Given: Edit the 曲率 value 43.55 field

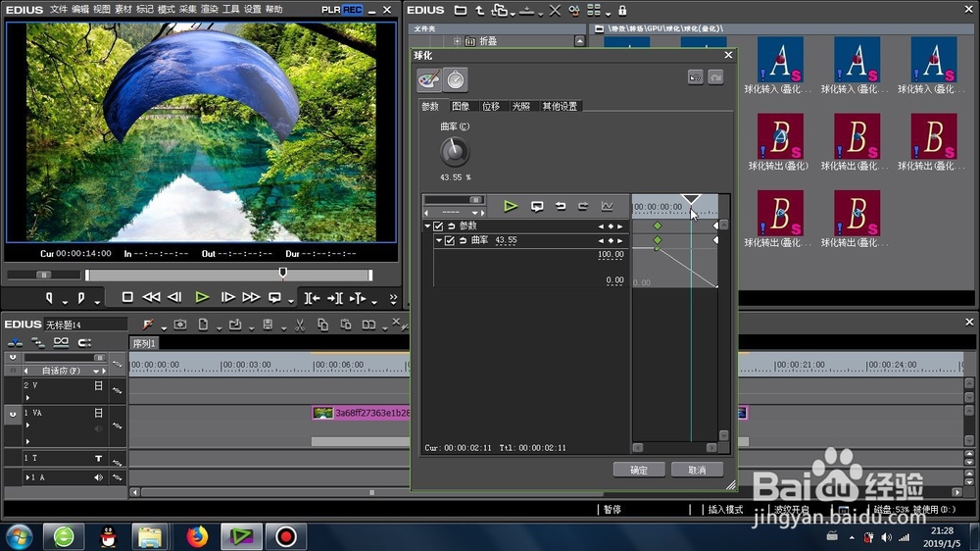Looking at the screenshot, I should [506, 240].
